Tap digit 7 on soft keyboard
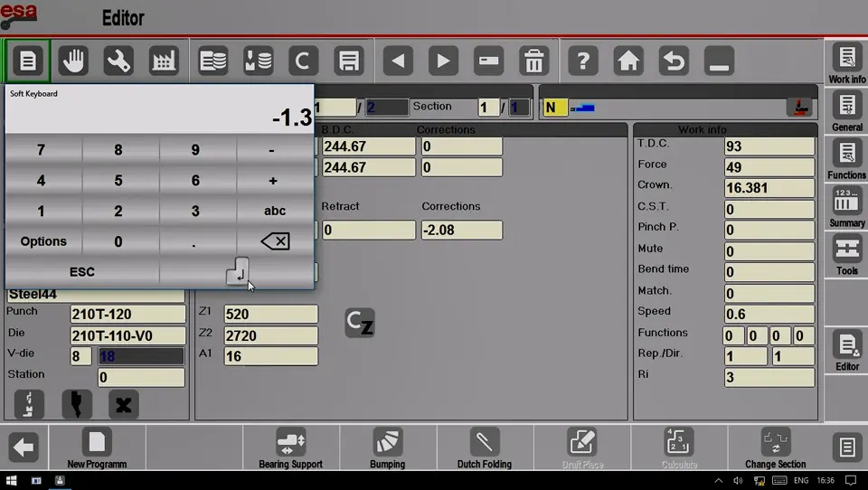 point(41,150)
